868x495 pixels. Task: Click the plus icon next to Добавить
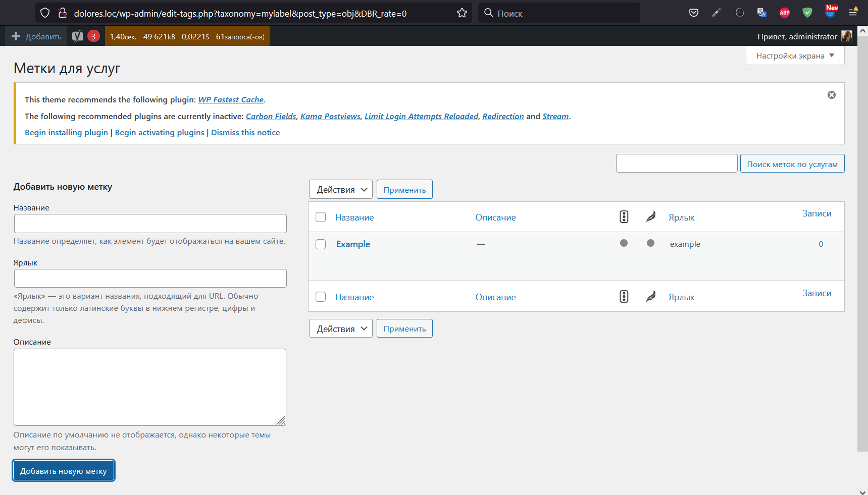[16, 36]
